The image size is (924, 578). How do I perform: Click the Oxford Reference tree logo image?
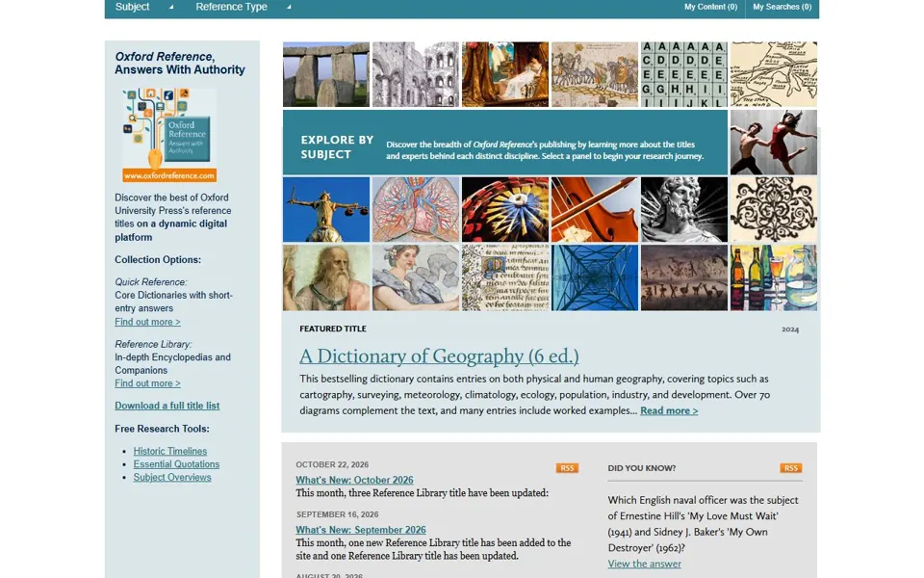pyautogui.click(x=169, y=135)
